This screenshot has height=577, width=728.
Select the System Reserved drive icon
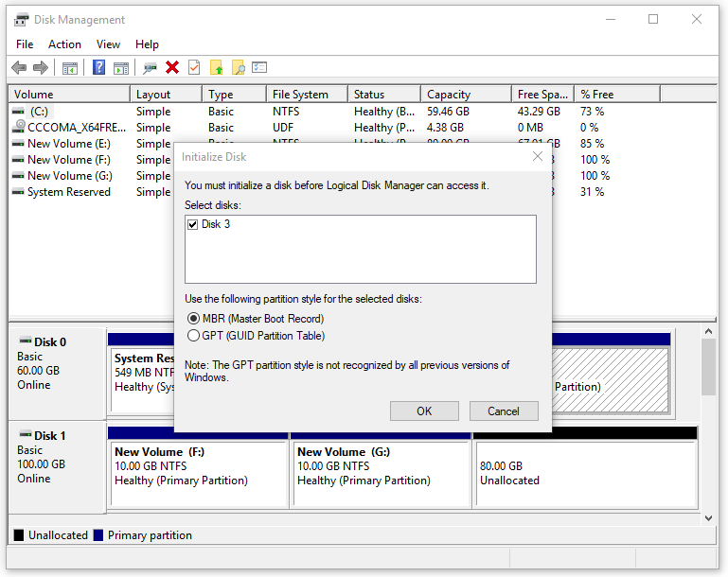click(x=18, y=192)
